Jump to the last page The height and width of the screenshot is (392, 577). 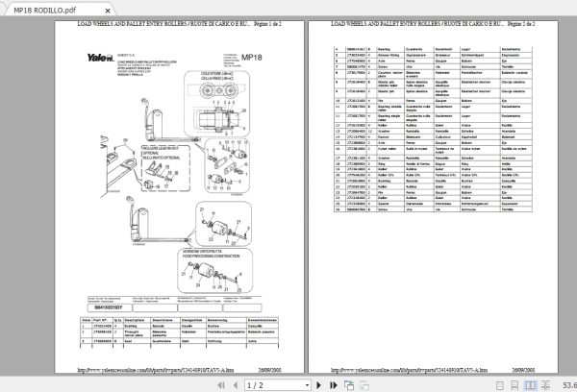(334, 385)
